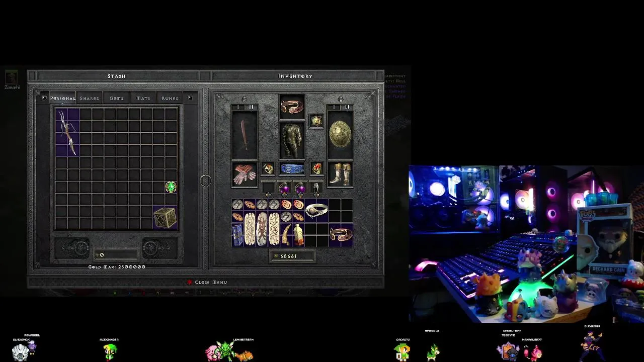Click the gold coin icon beside 68661

coord(275,256)
